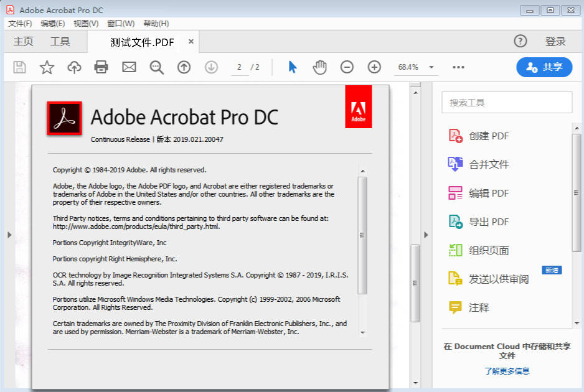Open the 68.4% zoom level dropdown
The image size is (584, 392).
pos(431,67)
